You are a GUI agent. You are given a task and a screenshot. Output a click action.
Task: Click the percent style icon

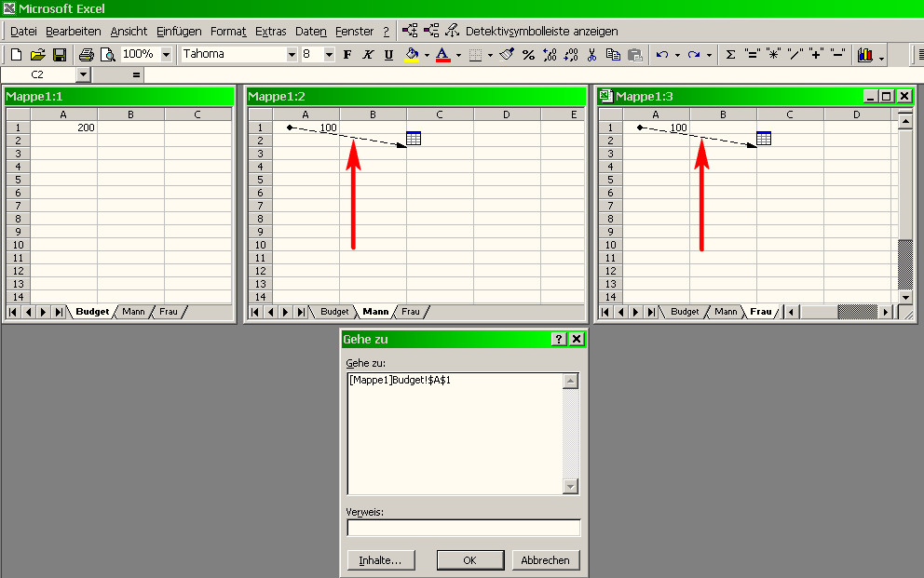coord(528,55)
